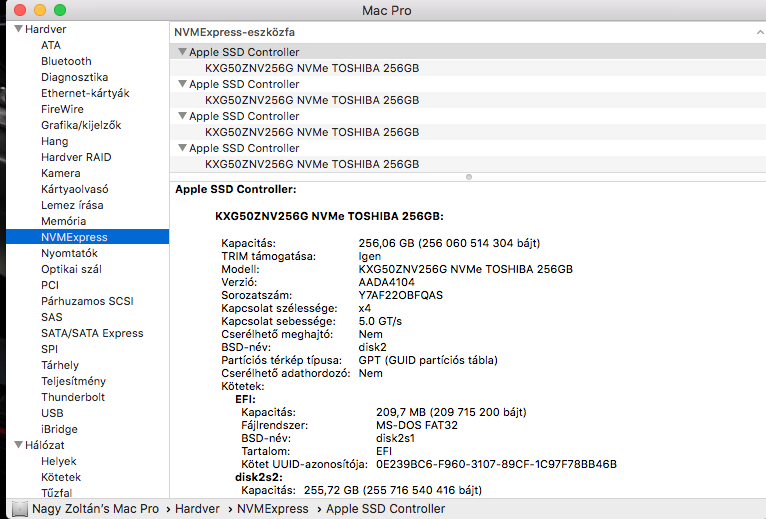Click the NVMExpress-eszközfa column sort chevron
Image resolution: width=766 pixels, height=519 pixels.
[760, 32]
